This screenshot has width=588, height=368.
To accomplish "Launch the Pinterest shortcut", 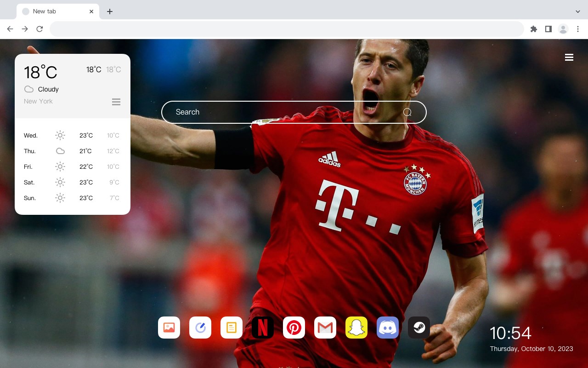I will [294, 328].
